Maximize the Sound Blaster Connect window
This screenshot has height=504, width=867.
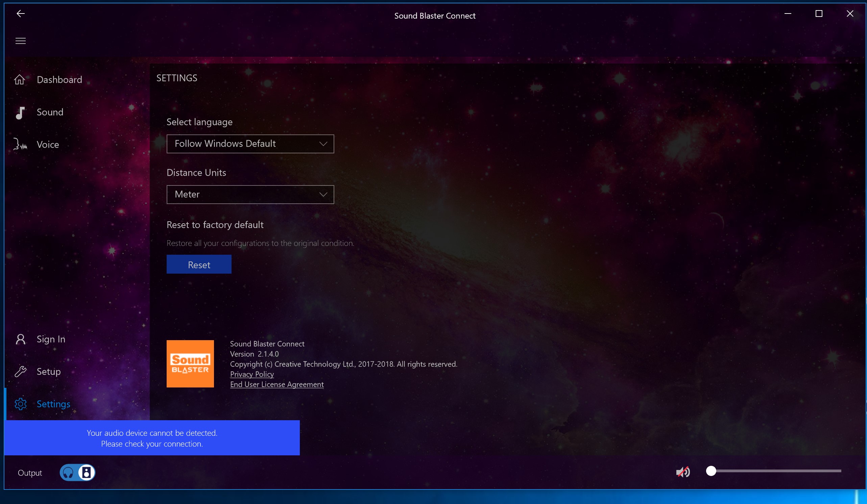click(x=819, y=14)
